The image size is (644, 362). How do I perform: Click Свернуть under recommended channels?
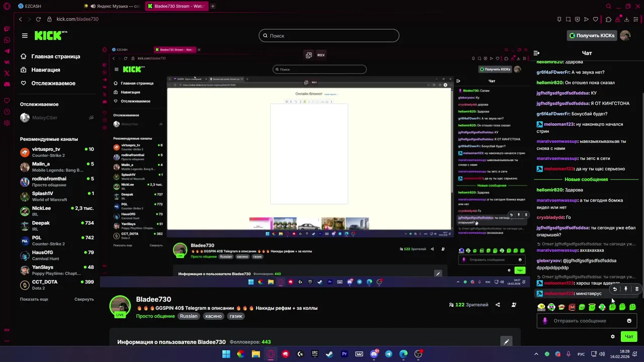pyautogui.click(x=84, y=299)
